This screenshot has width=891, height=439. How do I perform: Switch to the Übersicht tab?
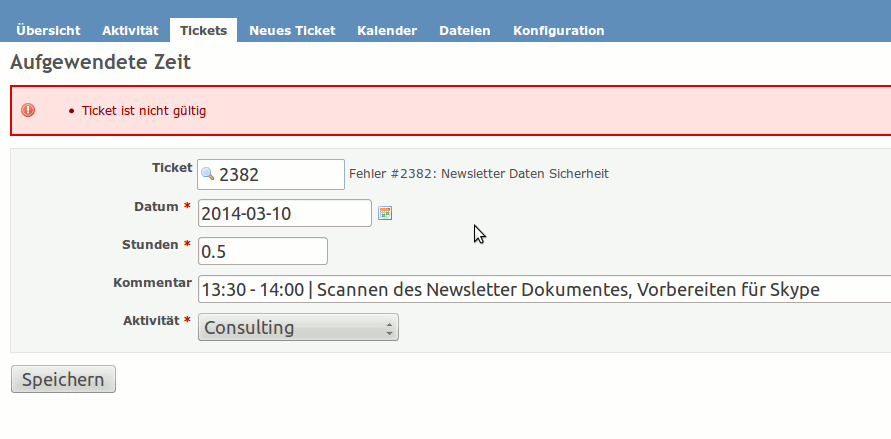tap(48, 31)
